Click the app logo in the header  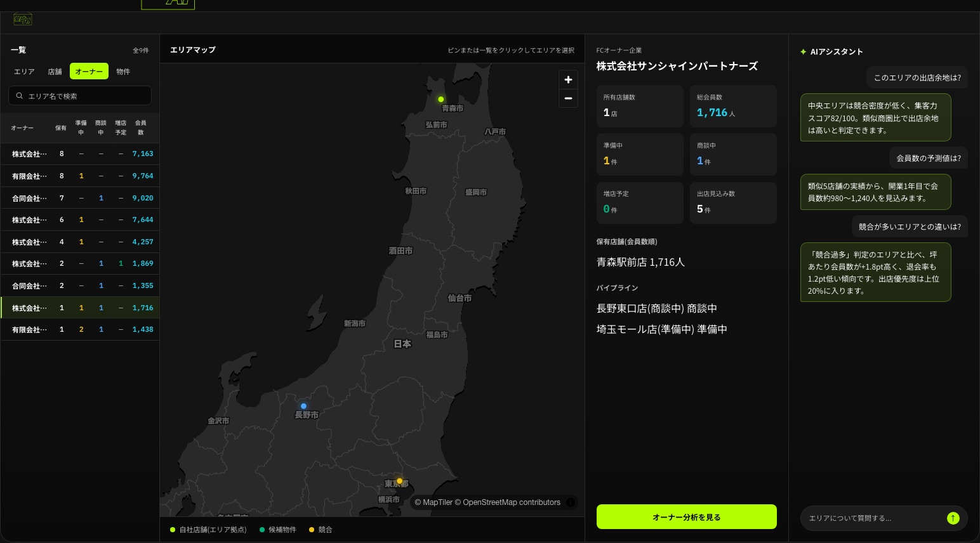(x=23, y=20)
